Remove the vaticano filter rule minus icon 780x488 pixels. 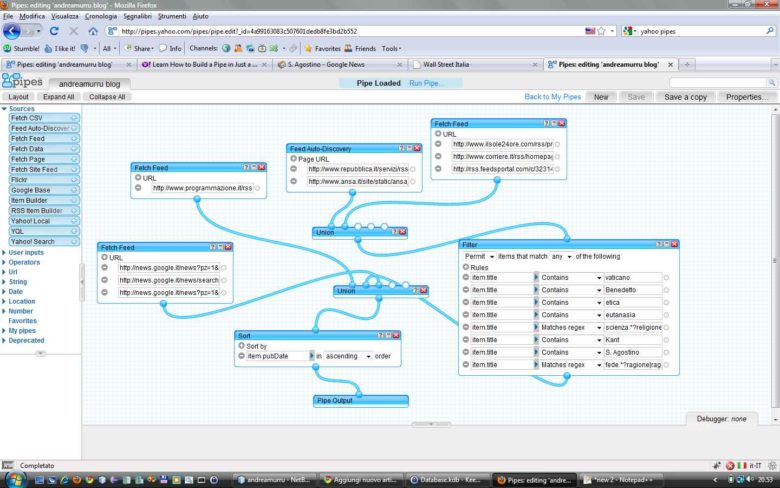(x=465, y=277)
